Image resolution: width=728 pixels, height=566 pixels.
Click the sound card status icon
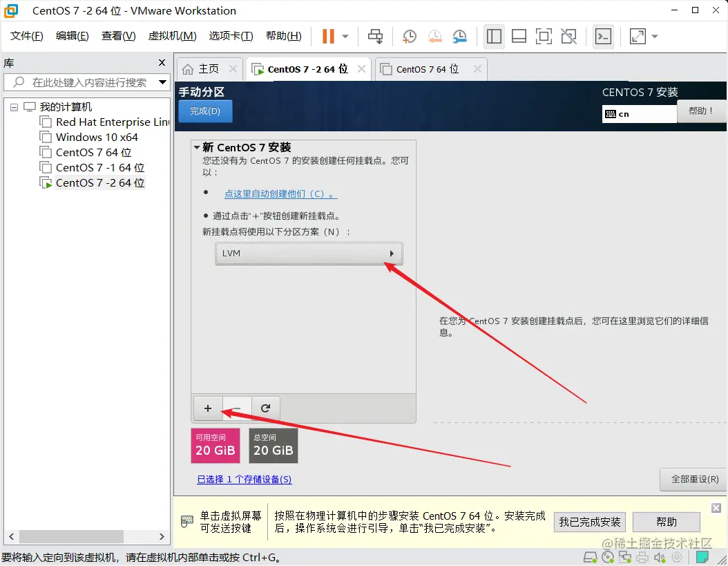click(x=660, y=557)
